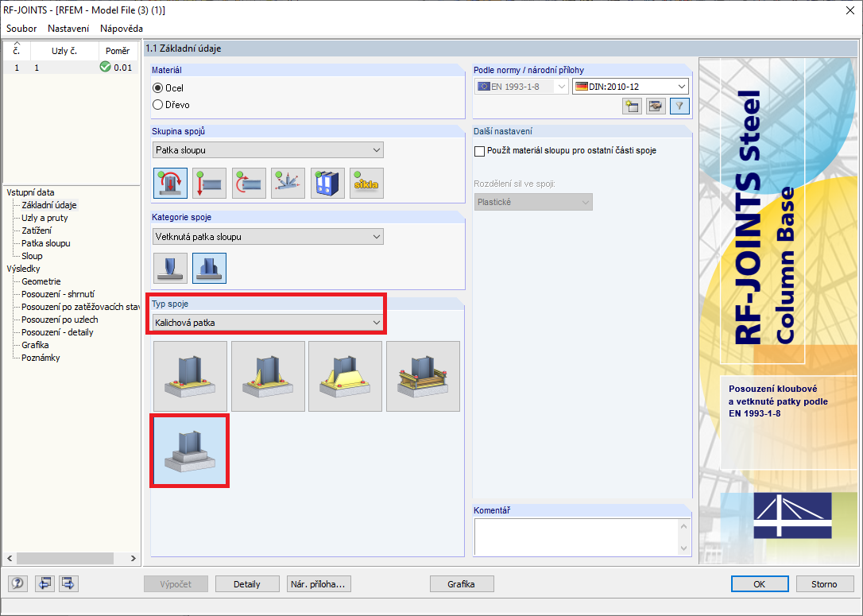Click the Vstupní data tree heading
Screen dimensions: 863x616
[x=30, y=192]
